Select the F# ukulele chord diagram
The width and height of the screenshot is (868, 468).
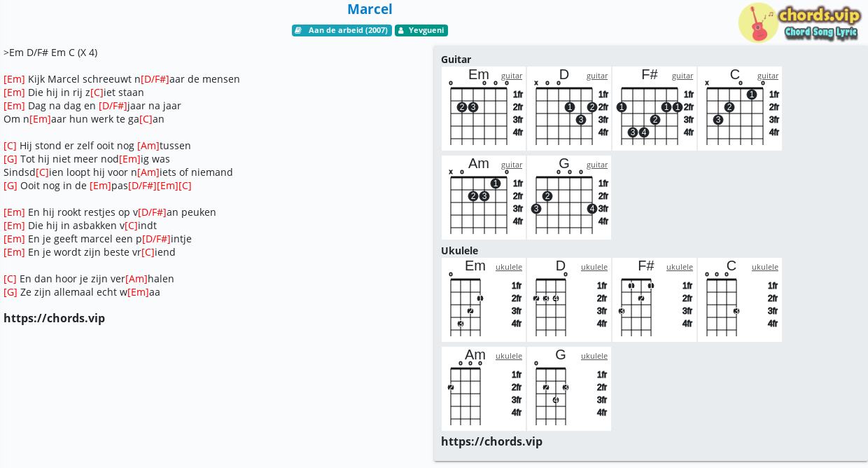654,300
